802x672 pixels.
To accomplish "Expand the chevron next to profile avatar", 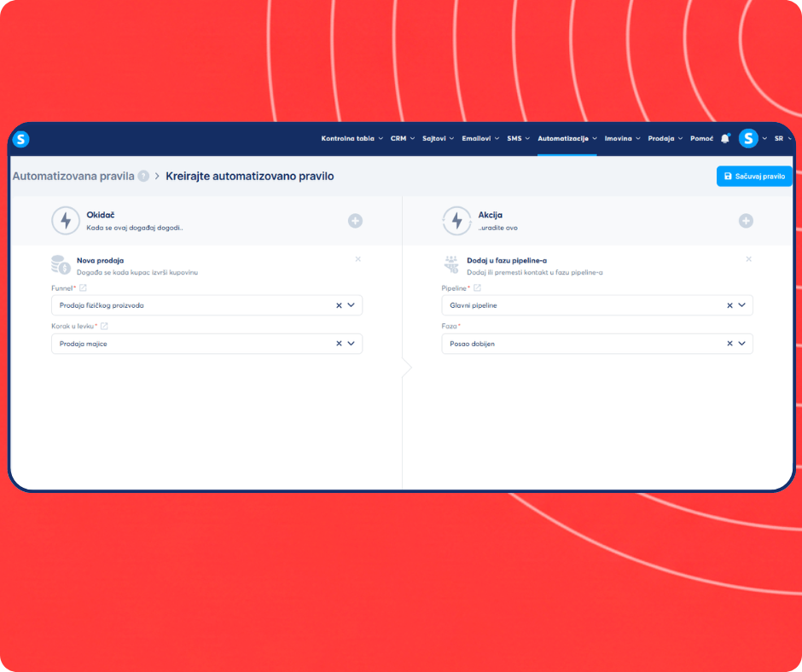I will pos(764,139).
